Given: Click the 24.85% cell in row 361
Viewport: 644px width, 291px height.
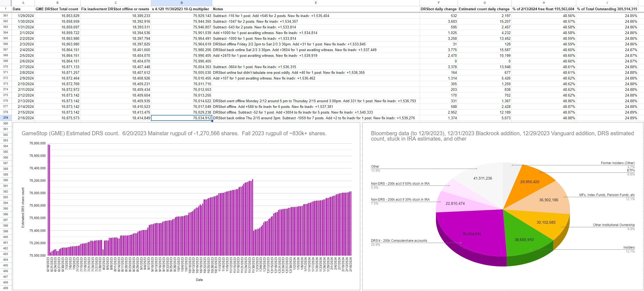Looking at the screenshot, I should click(607, 16).
